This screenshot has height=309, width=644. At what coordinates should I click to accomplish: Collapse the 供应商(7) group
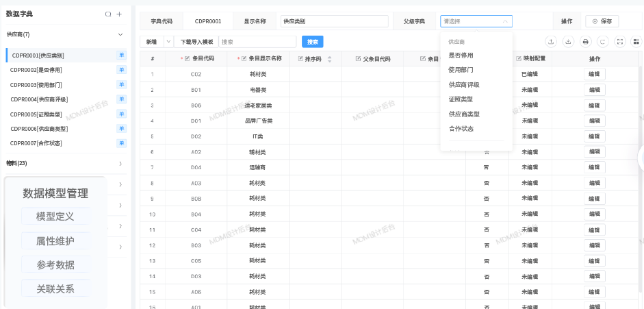point(120,34)
